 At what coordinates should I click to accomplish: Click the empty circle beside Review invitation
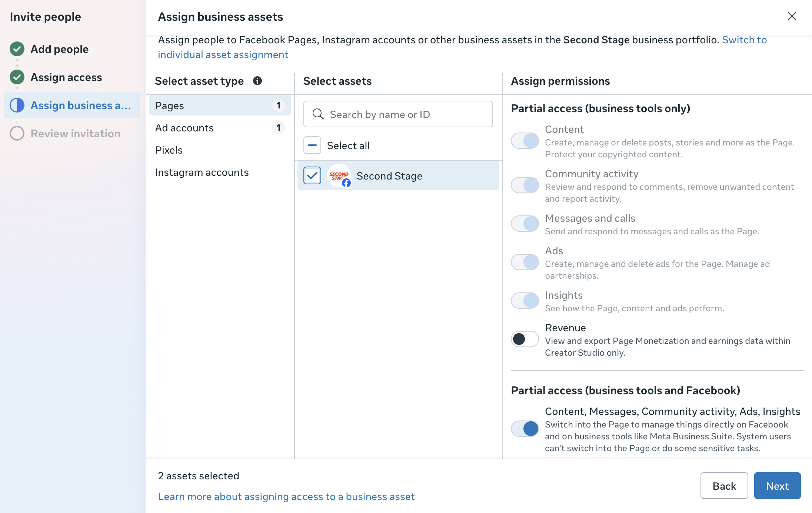(x=17, y=133)
